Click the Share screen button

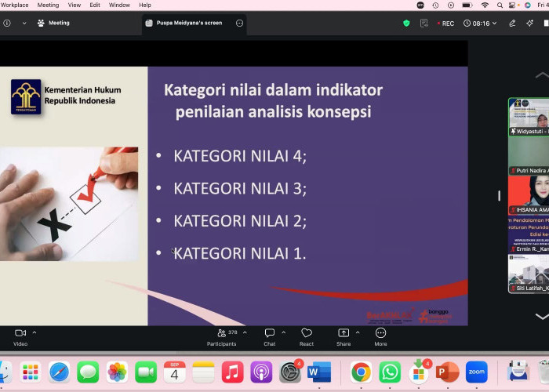pos(344,337)
